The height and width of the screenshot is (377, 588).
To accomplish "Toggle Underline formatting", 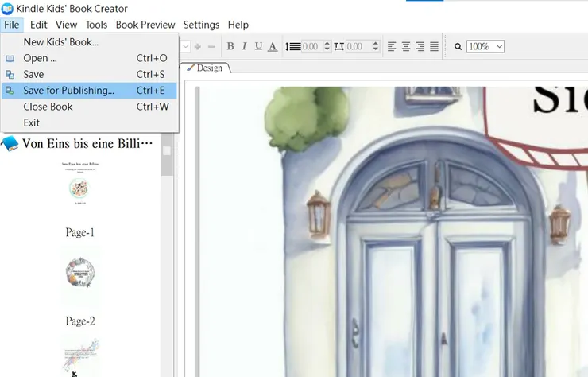I will pyautogui.click(x=258, y=46).
